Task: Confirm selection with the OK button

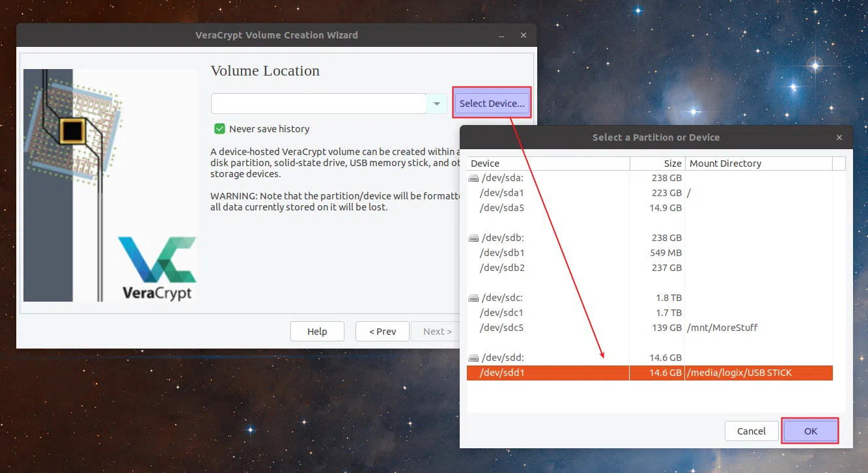Action: 810,431
